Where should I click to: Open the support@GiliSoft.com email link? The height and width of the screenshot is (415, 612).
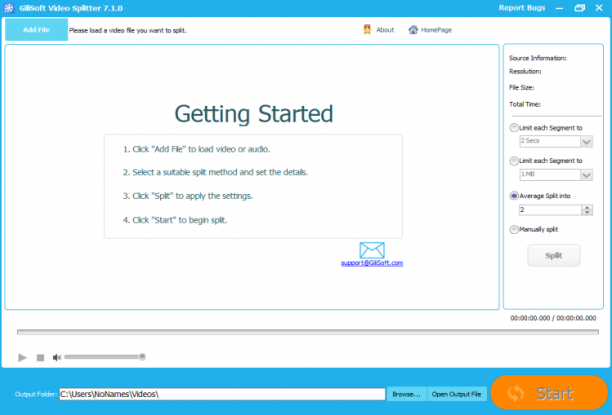pos(372,263)
